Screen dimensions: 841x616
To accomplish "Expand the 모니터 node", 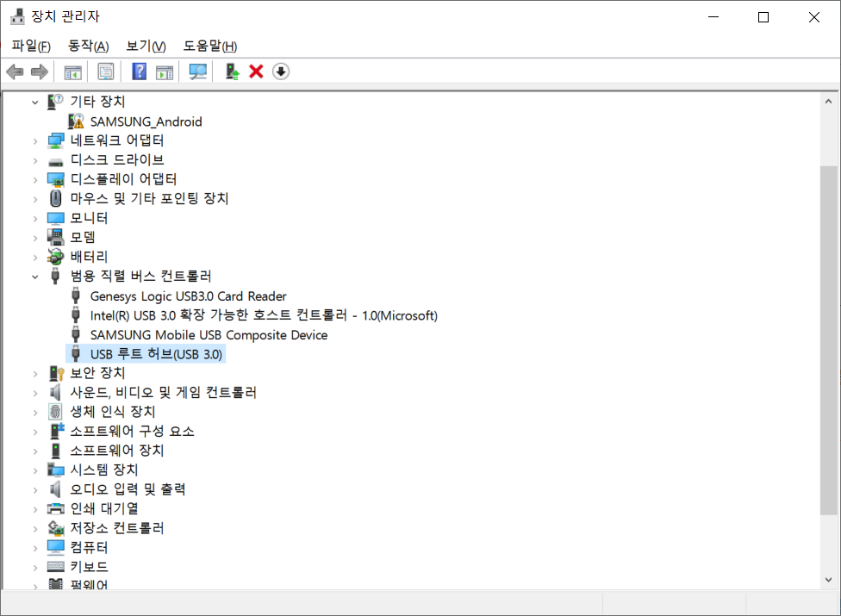I will coord(34,219).
